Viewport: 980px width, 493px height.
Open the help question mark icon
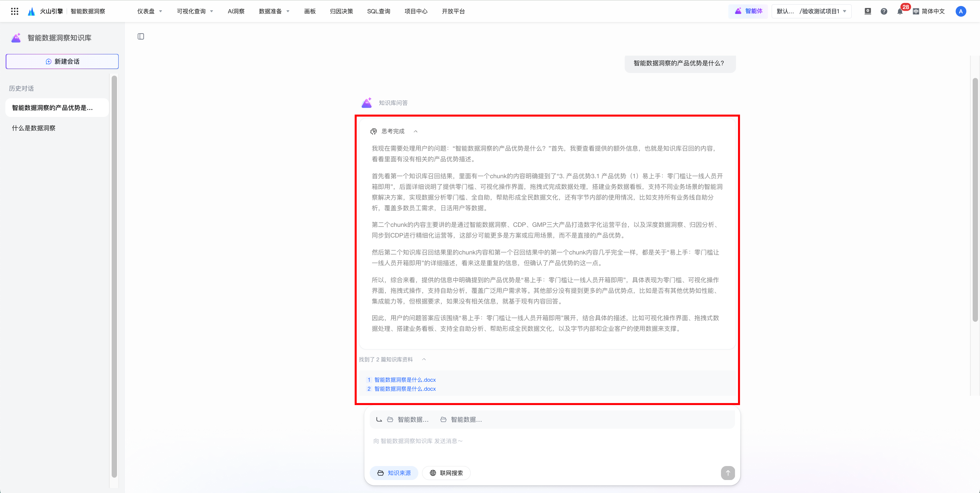pos(884,11)
